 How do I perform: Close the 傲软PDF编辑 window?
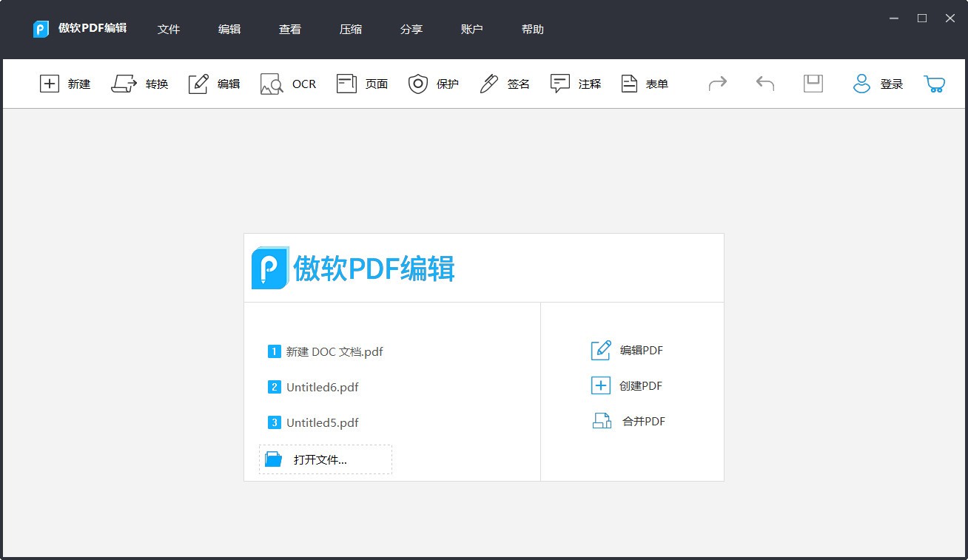(x=950, y=18)
